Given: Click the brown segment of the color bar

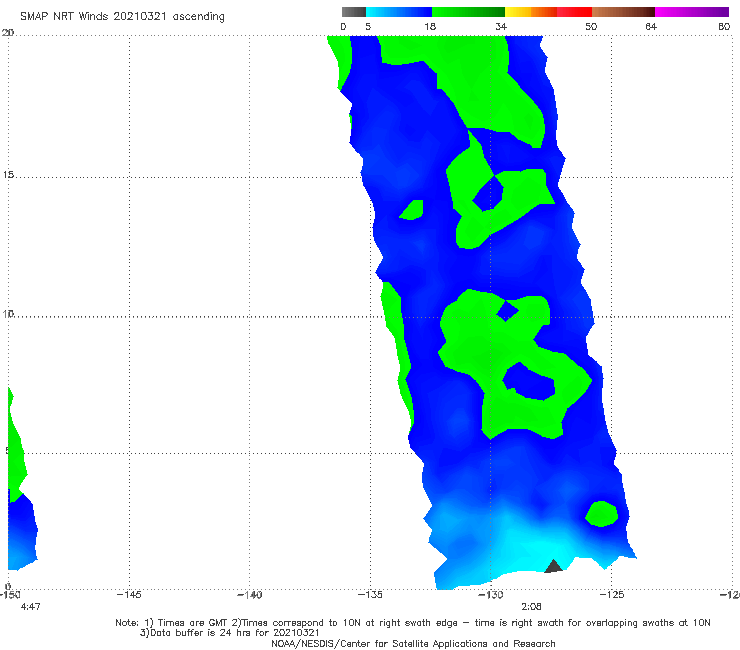Looking at the screenshot, I should [x=623, y=12].
